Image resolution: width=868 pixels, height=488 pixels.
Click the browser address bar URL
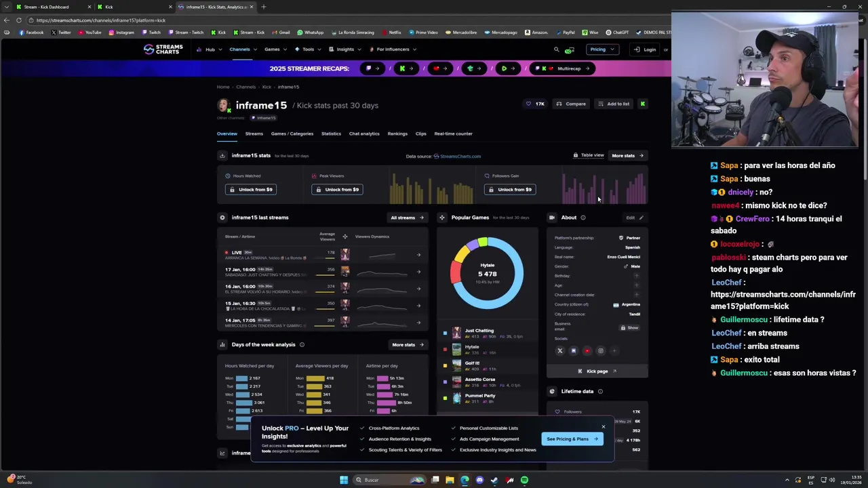tap(101, 20)
